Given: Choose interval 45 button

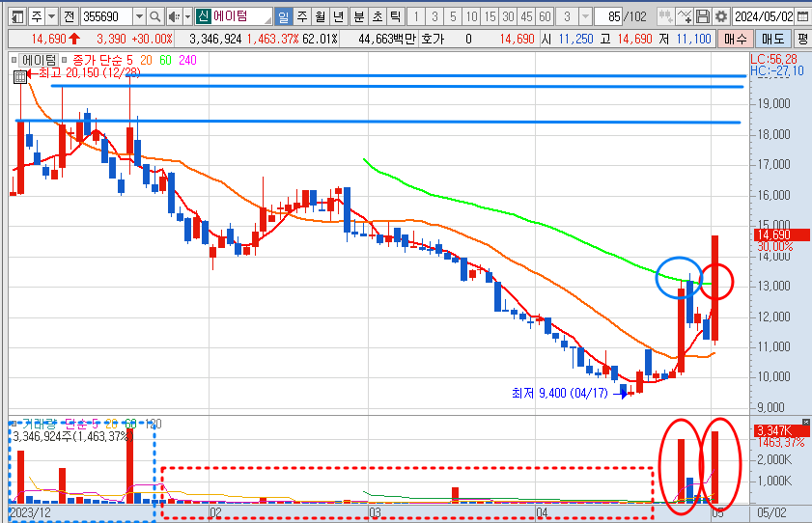Looking at the screenshot, I should click(x=526, y=17).
